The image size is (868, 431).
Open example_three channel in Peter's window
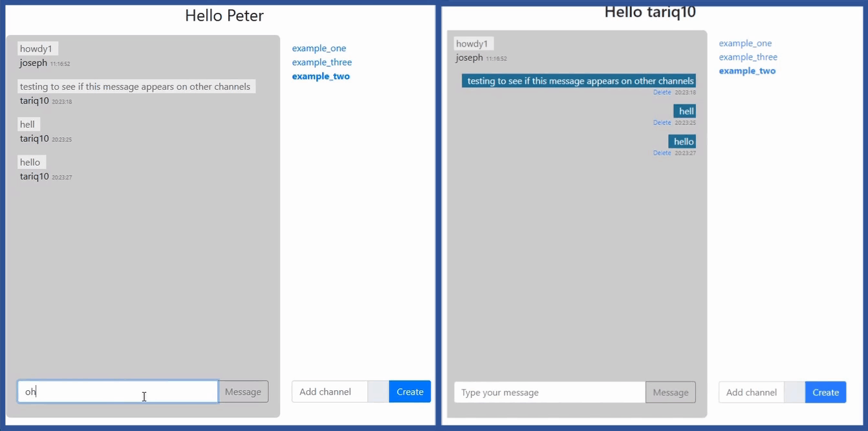pyautogui.click(x=321, y=62)
